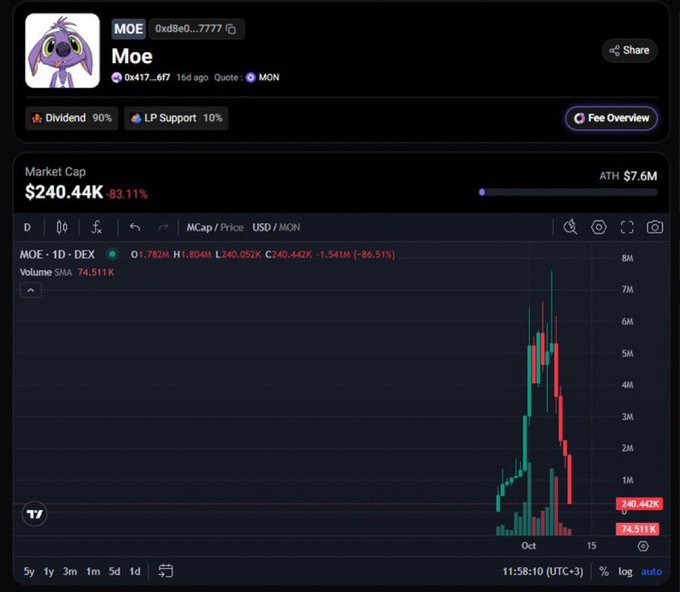
Task: Click the 240.442K price label on axis
Action: pyautogui.click(x=639, y=504)
